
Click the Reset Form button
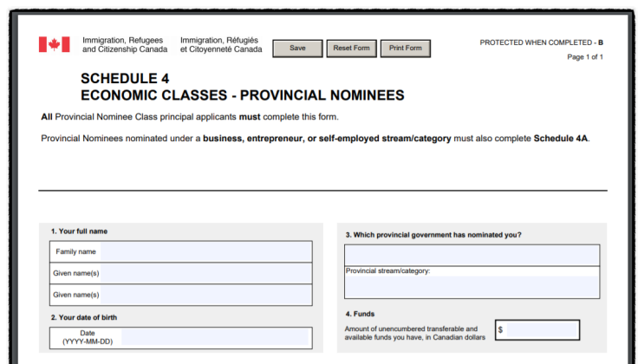click(352, 49)
